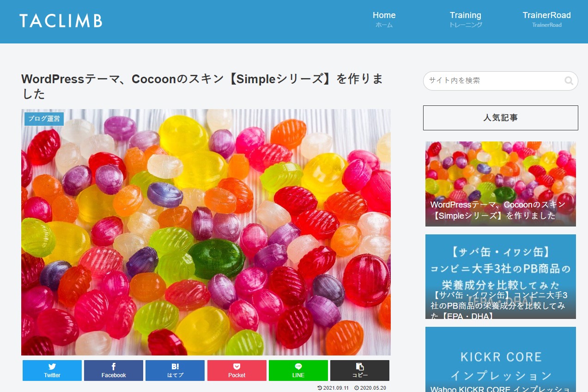
Task: Bookmark with the Hatena B! button
Action: coord(175,370)
